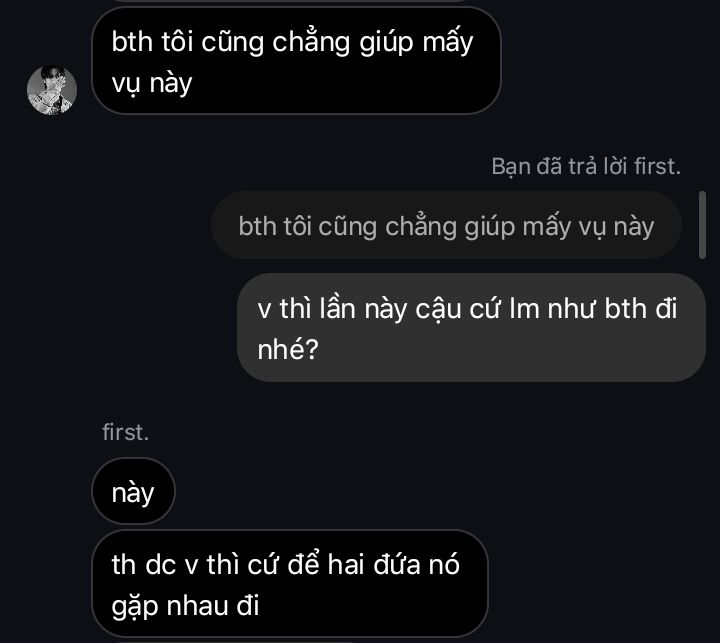Click the "Bạn đã trả lời first." label
The width and height of the screenshot is (720, 643).
click(586, 166)
